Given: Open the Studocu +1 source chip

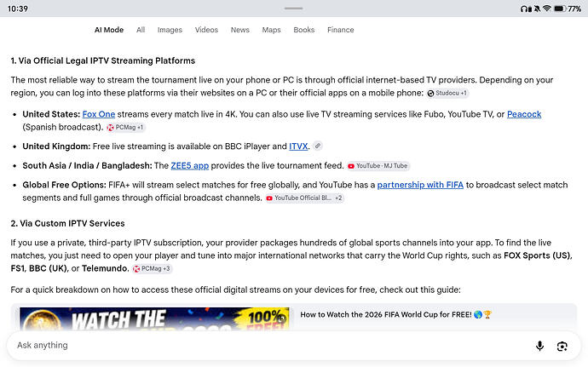Looking at the screenshot, I should pyautogui.click(x=447, y=93).
